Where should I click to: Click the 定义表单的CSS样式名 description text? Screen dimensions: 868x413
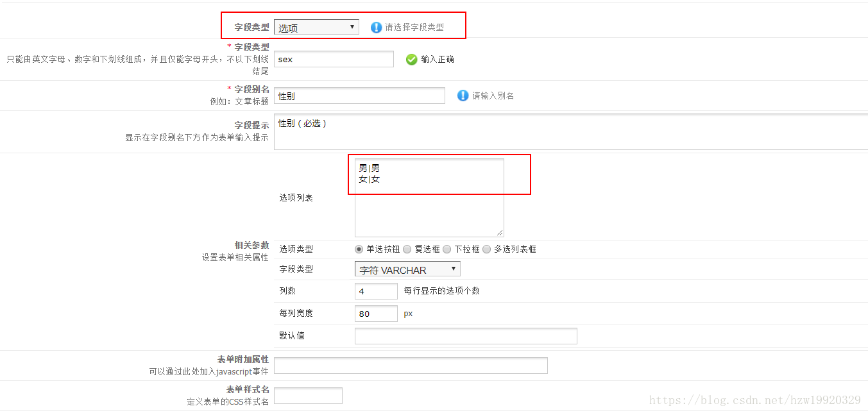[228, 401]
